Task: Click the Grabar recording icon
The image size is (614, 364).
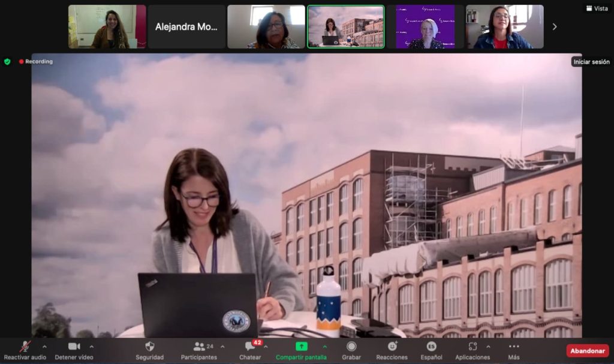Action: click(x=351, y=347)
